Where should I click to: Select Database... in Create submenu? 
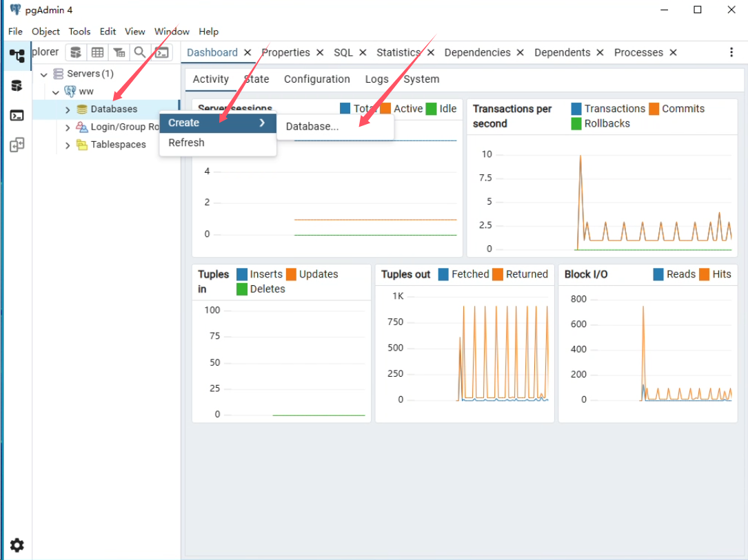tap(335, 126)
